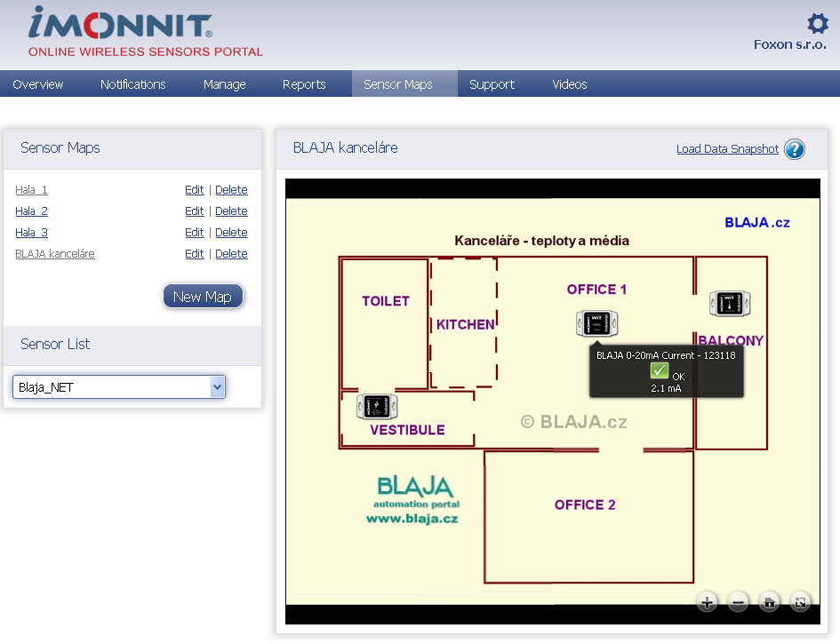Edit the Hala_2 map

[x=195, y=211]
